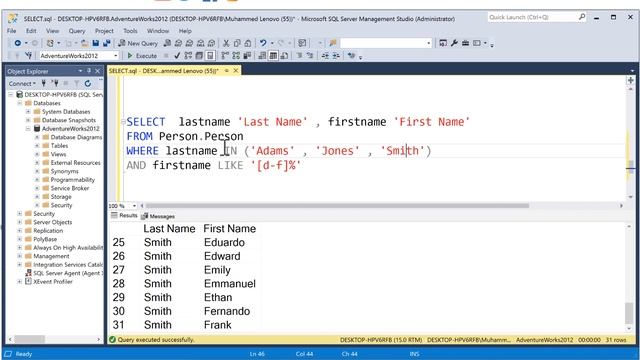Image resolution: width=640 pixels, height=360 pixels.
Task: Click the results grid vertical scrollbar thumb
Action: [x=629, y=313]
